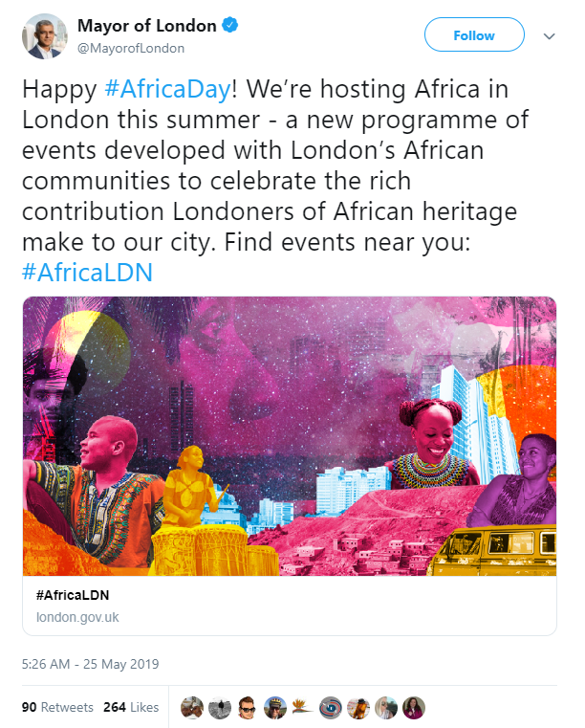Open the Mayor of London display name
Viewport: 585px width, 728px height.
point(147,26)
